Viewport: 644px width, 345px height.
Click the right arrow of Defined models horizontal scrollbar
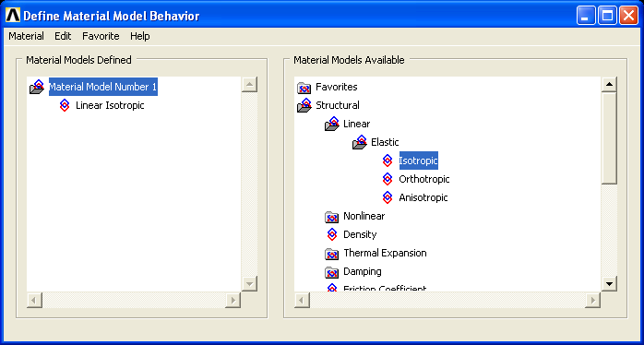(x=233, y=300)
